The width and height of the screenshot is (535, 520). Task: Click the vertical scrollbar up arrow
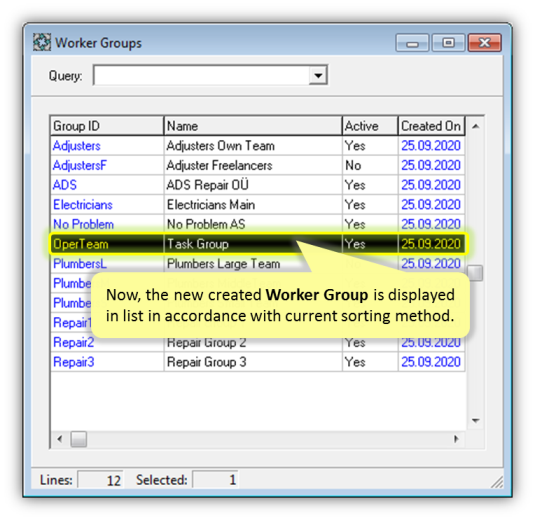pyautogui.click(x=476, y=127)
